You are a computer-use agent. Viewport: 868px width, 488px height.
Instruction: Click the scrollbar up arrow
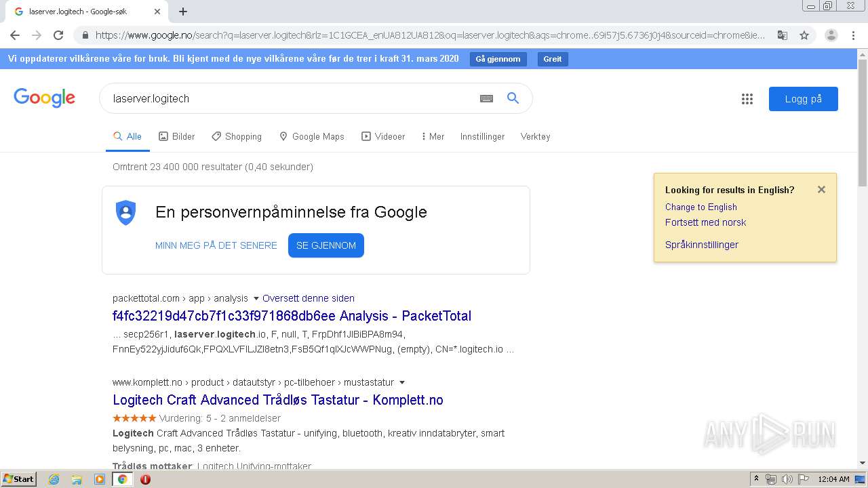862,54
